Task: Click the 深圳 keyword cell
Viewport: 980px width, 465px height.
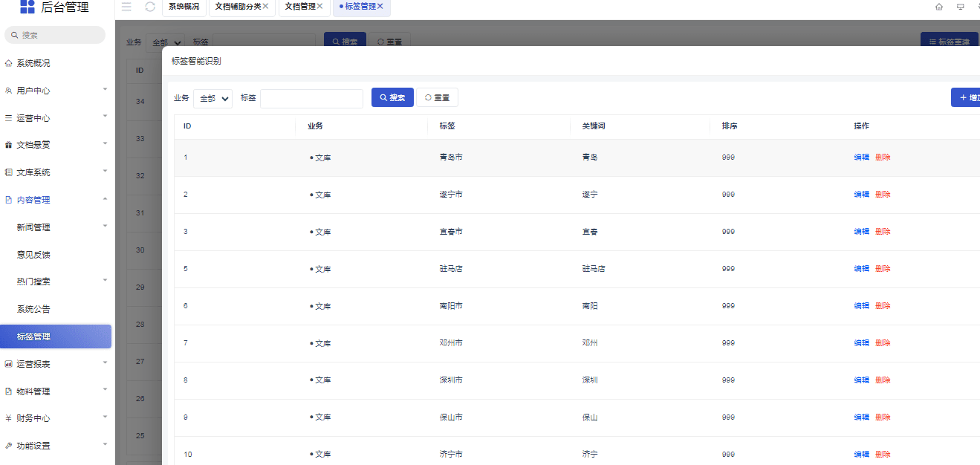Action: coord(590,380)
